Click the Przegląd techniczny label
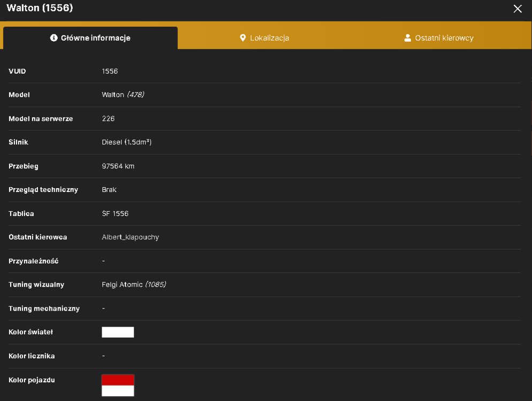This screenshot has width=532, height=401. [43, 190]
